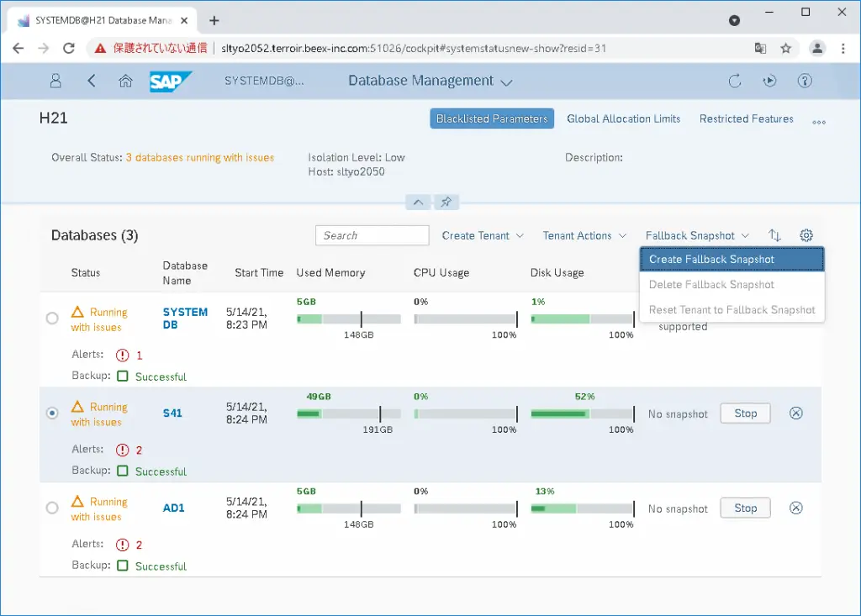
Task: Open the browser translate icon
Action: click(x=760, y=48)
